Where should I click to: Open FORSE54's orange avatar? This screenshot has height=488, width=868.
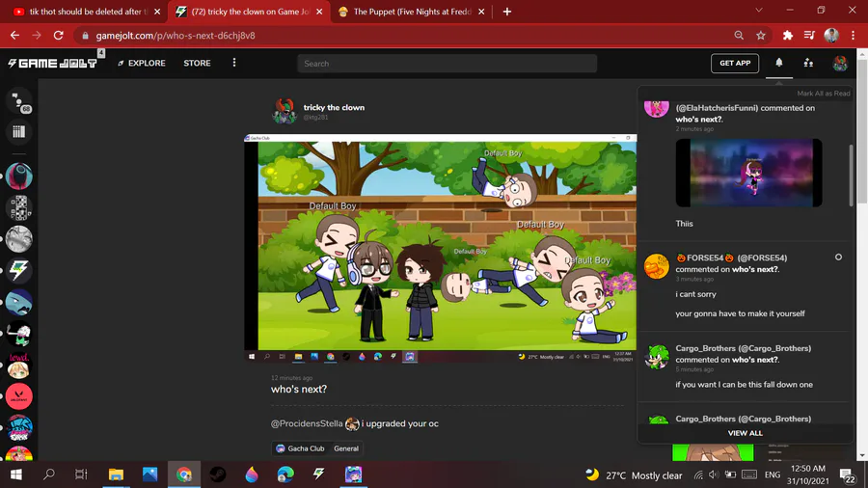[x=657, y=266]
